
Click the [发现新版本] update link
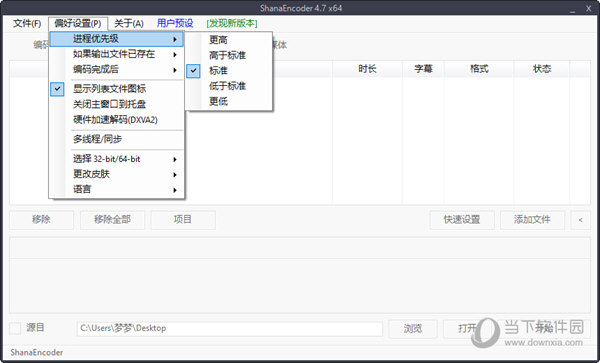232,24
